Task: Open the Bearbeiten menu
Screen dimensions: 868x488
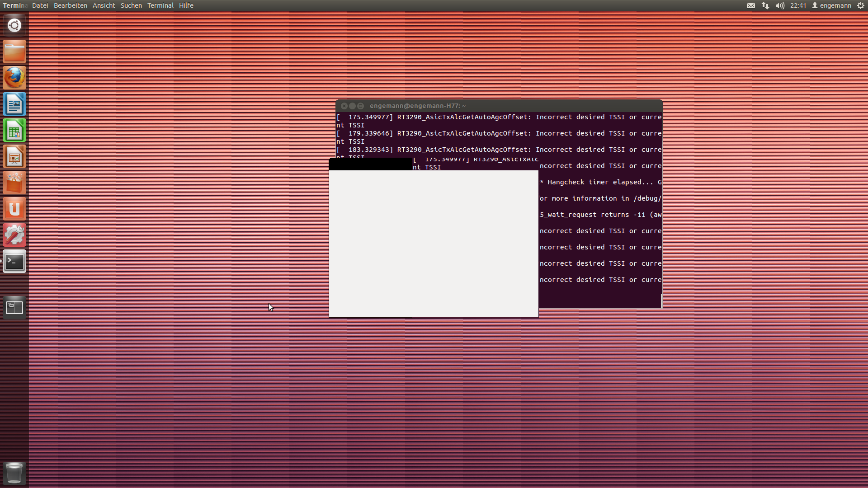Action: pyautogui.click(x=70, y=5)
